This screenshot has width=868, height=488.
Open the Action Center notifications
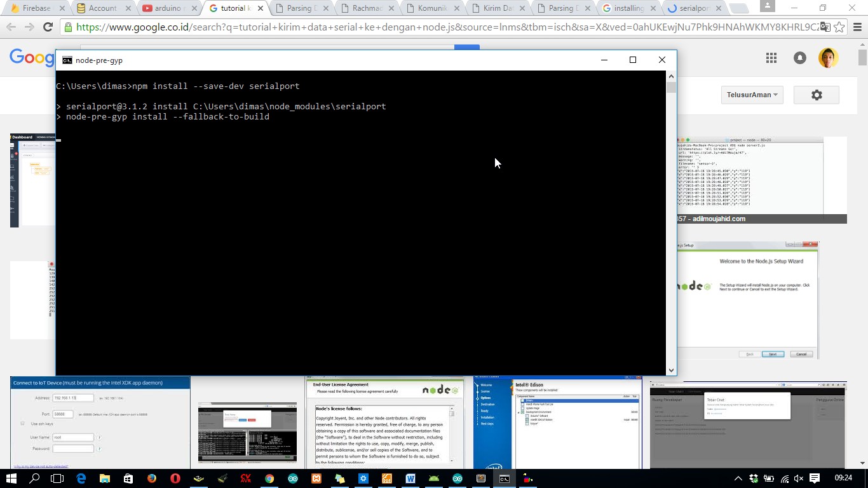(x=815, y=478)
